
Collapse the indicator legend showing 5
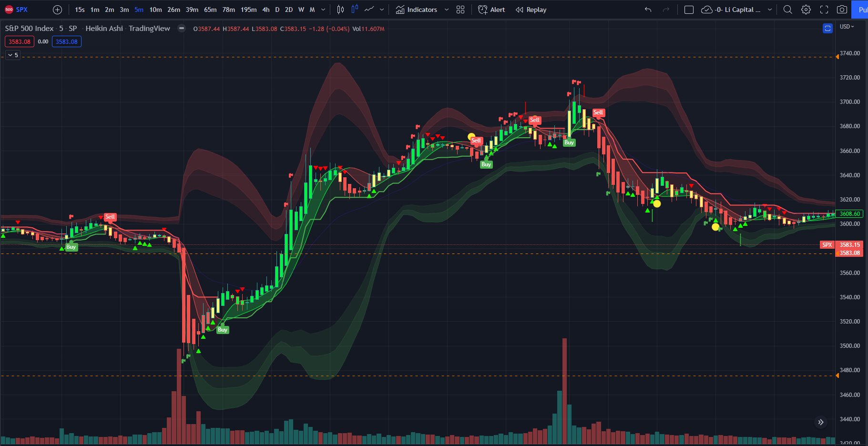point(13,55)
